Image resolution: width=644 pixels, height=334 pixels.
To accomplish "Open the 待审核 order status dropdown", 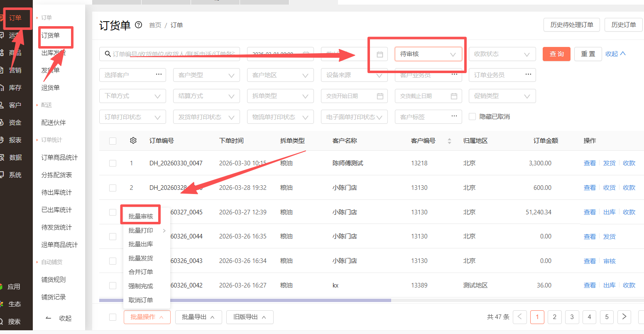I will click(x=428, y=54).
